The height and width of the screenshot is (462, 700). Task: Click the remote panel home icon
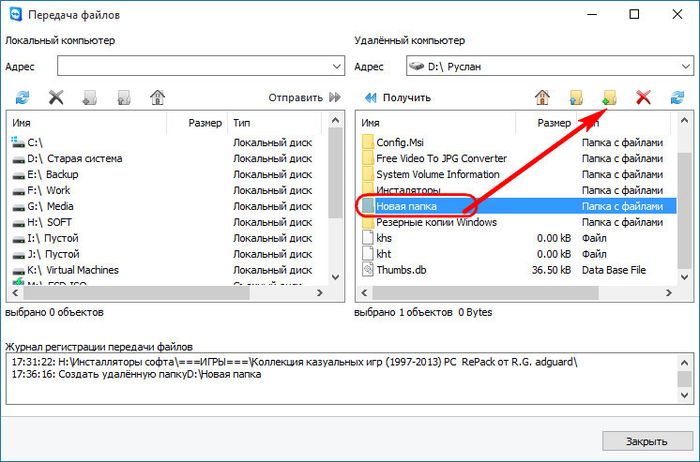point(542,97)
